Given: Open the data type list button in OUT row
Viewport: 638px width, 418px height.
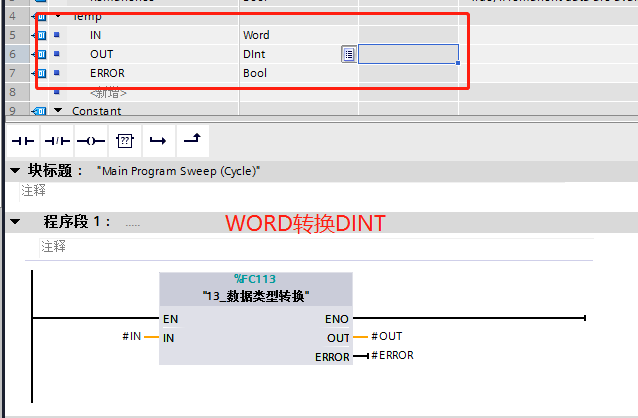Looking at the screenshot, I should coord(349,54).
